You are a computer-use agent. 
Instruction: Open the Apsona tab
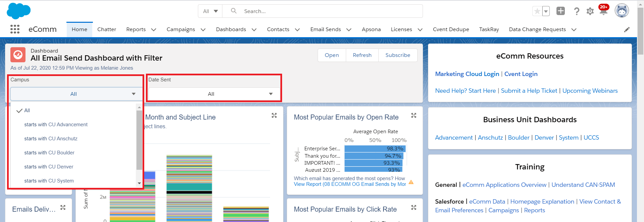[x=371, y=29]
